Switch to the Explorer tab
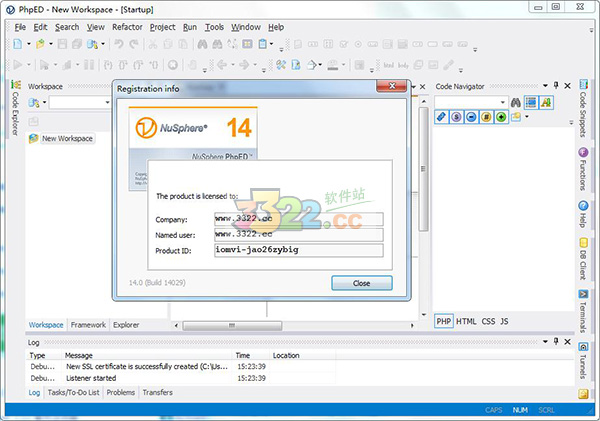The width and height of the screenshot is (600, 421). tap(126, 325)
